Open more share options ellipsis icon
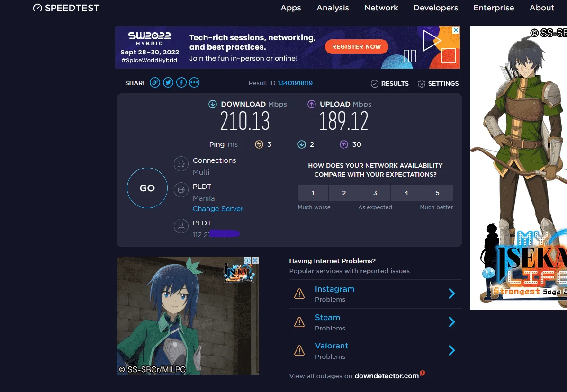Screen dimensions: 567x392 (194, 83)
